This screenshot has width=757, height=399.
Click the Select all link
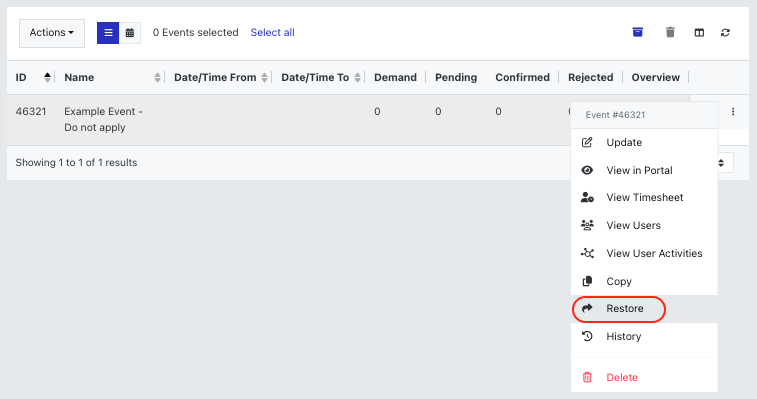[x=272, y=32]
